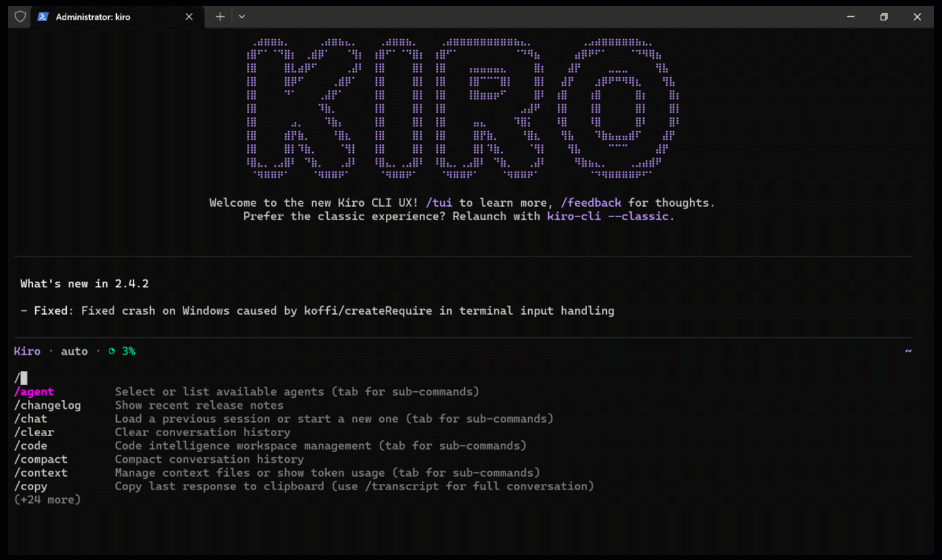
Task: Click "Show recent release notes" description
Action: [x=199, y=405]
